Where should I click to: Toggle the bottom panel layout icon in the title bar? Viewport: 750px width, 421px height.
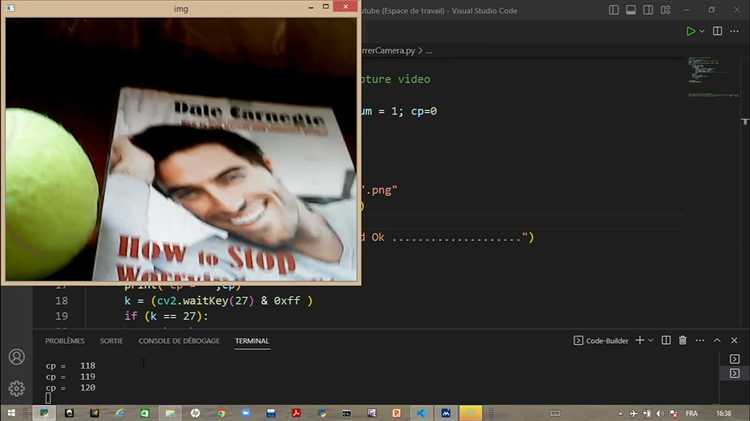631,10
